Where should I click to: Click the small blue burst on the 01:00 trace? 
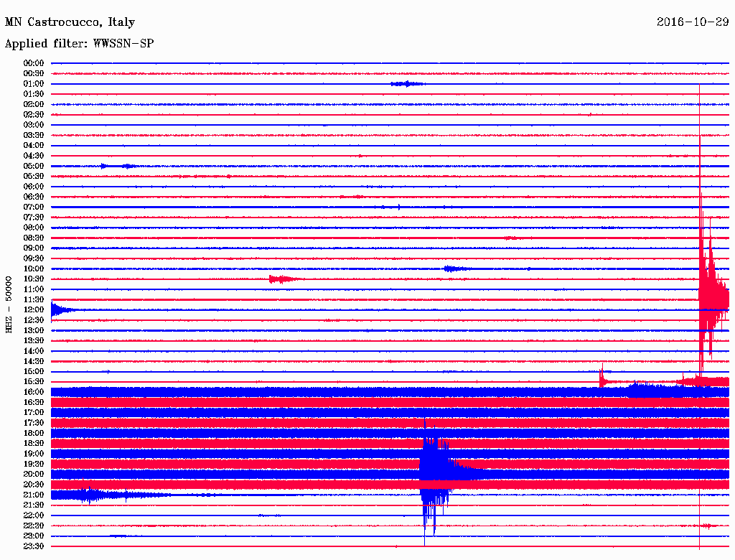[408, 84]
